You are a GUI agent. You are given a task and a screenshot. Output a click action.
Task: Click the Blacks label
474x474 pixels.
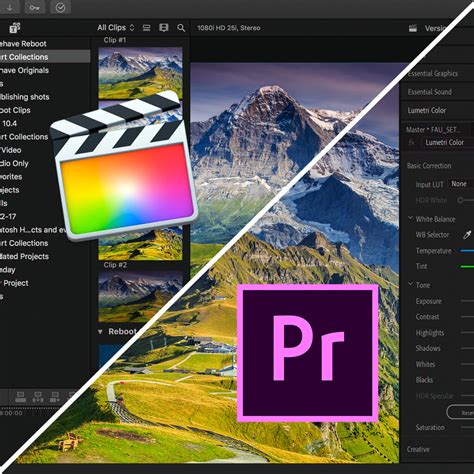[x=424, y=380]
